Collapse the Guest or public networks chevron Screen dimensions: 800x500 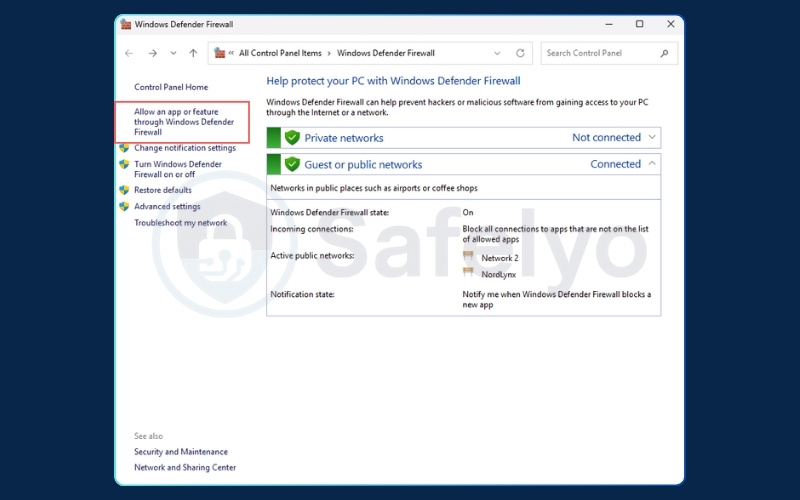point(652,164)
